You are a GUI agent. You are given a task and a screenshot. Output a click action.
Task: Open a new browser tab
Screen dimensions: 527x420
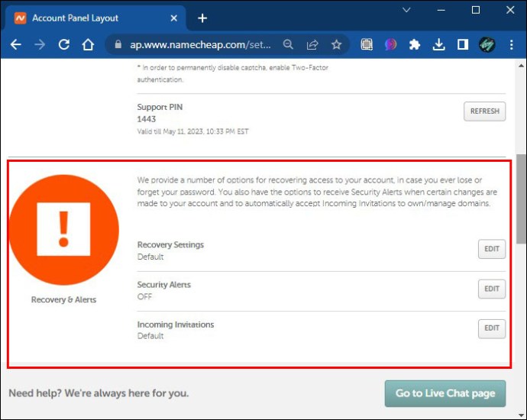pyautogui.click(x=202, y=18)
